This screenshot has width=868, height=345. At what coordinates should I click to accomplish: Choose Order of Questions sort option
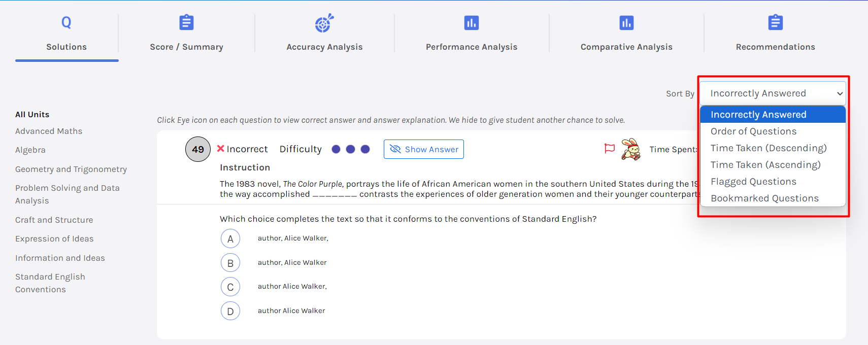click(x=753, y=131)
